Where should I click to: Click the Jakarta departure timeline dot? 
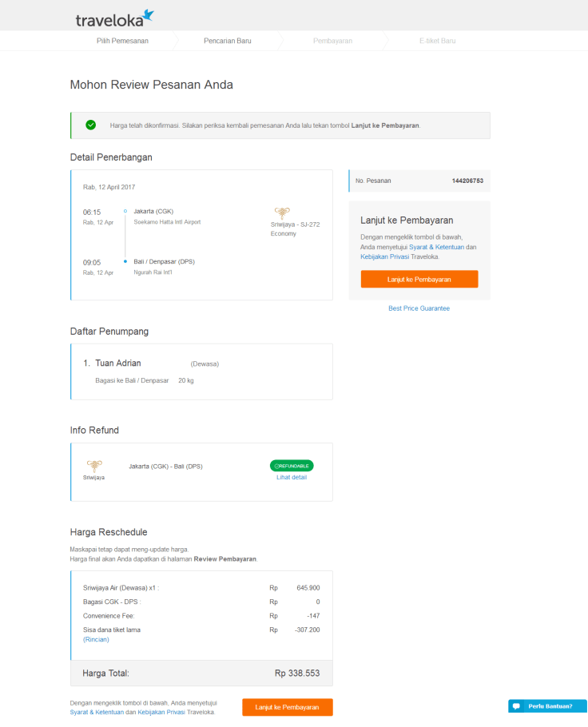pyautogui.click(x=125, y=212)
